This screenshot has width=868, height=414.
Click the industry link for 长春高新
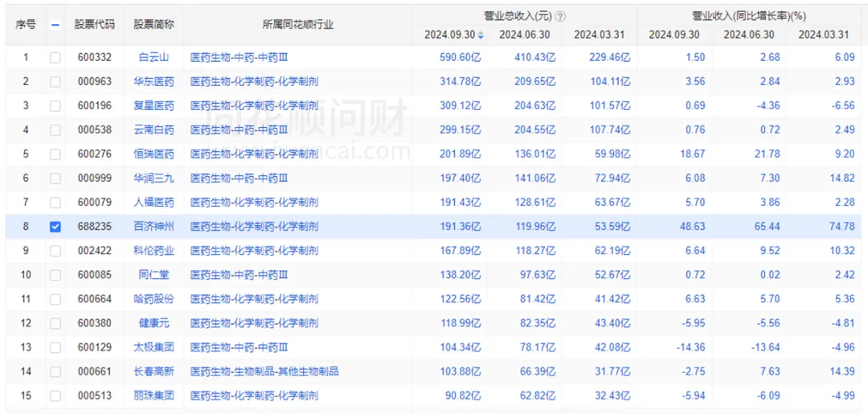coord(264,371)
